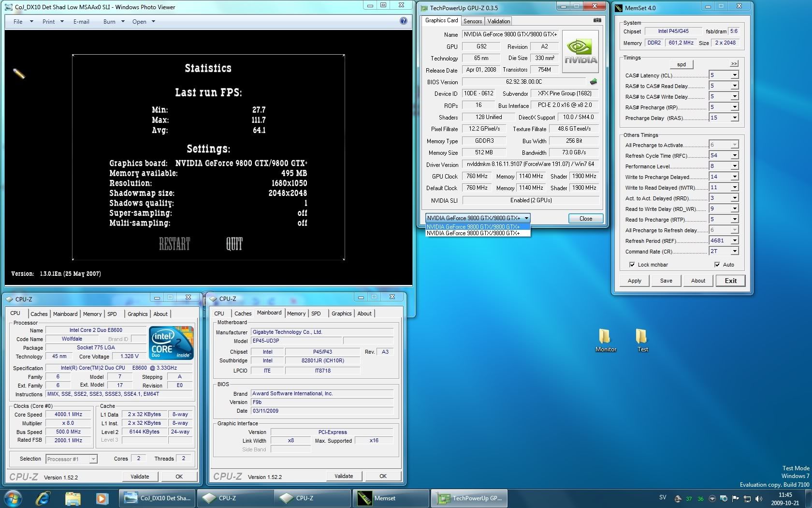This screenshot has width=812, height=508.
Task: Open Memory tab in left CPU-Z window
Action: pos(92,314)
